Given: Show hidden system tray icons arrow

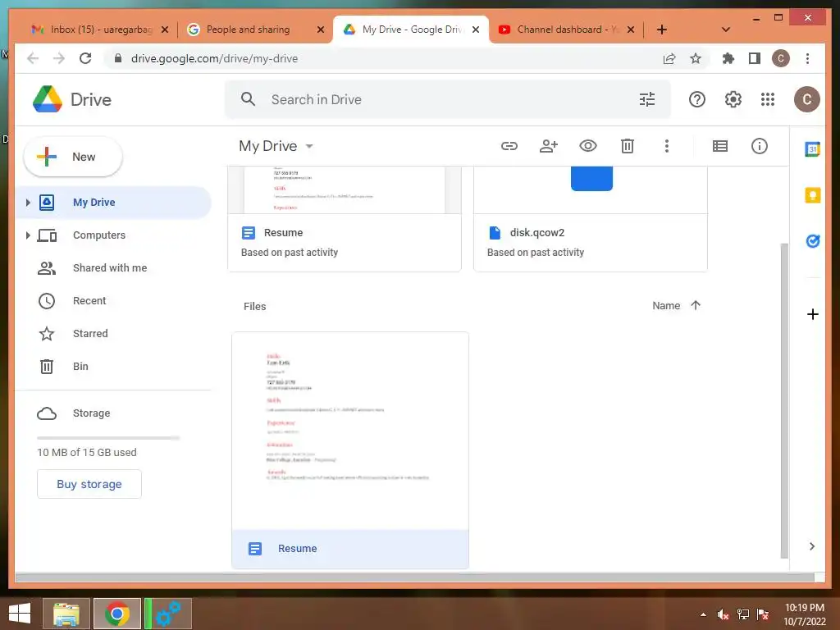Looking at the screenshot, I should (x=703, y=614).
